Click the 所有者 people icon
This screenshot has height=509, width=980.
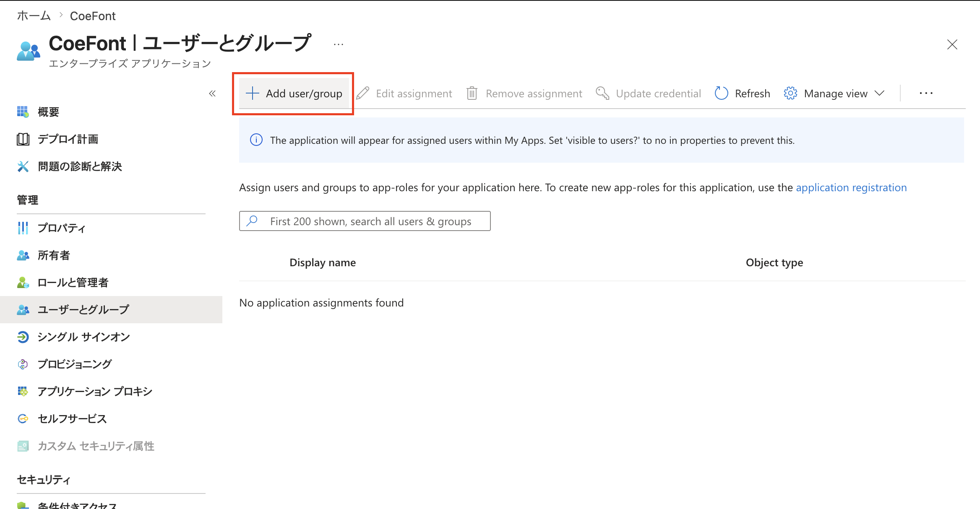pos(23,255)
